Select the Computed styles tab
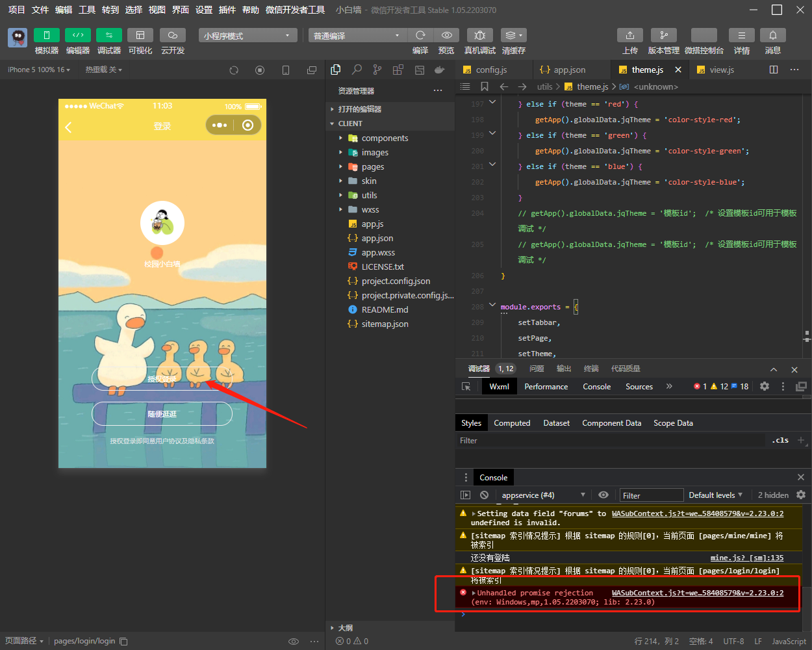The image size is (812, 650). point(512,422)
